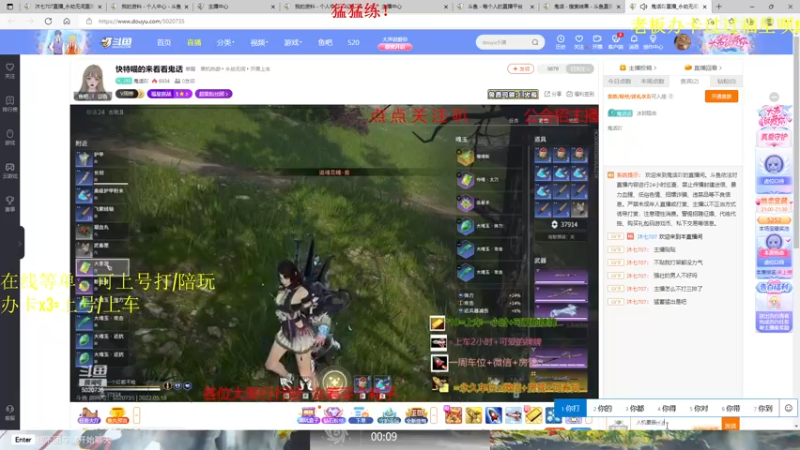Open the 任务大厅 task hall icon
The height and width of the screenshot is (450, 800).
[x=89, y=416]
